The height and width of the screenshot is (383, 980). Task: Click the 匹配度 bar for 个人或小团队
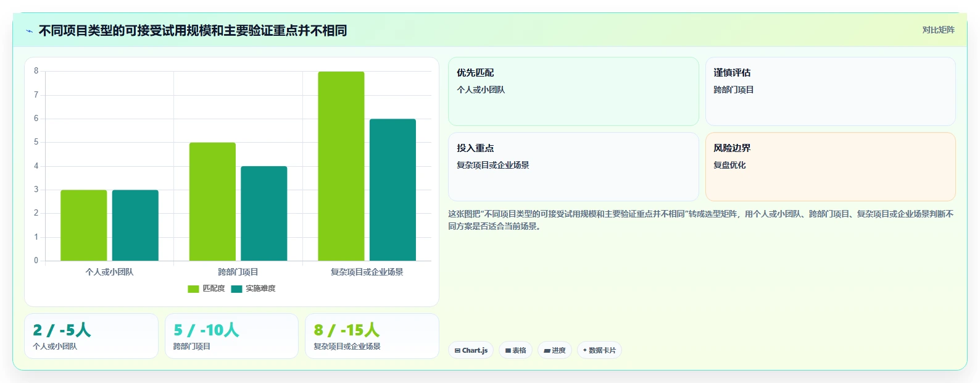[x=83, y=225]
